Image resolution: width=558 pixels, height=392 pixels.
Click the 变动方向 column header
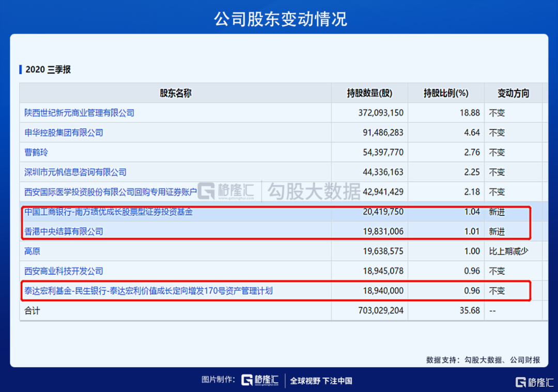[513, 93]
